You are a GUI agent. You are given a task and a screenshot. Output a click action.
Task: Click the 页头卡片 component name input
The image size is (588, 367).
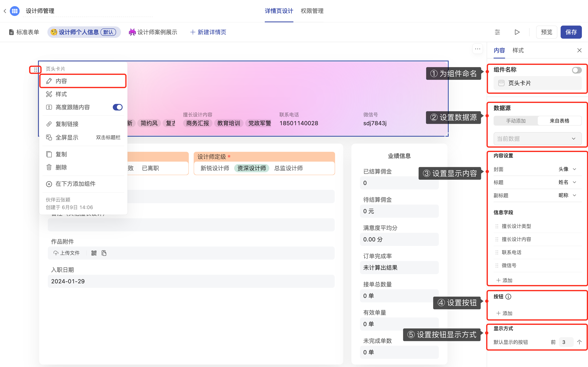(537, 83)
